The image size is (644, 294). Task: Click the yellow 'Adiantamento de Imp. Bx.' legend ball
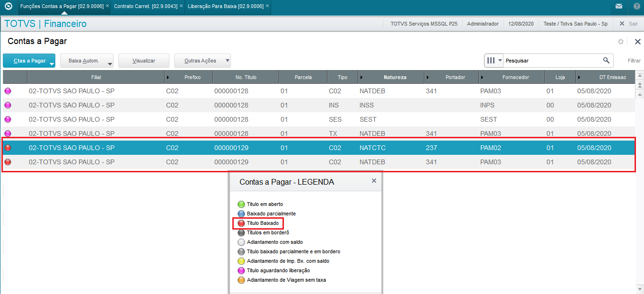coord(241,261)
